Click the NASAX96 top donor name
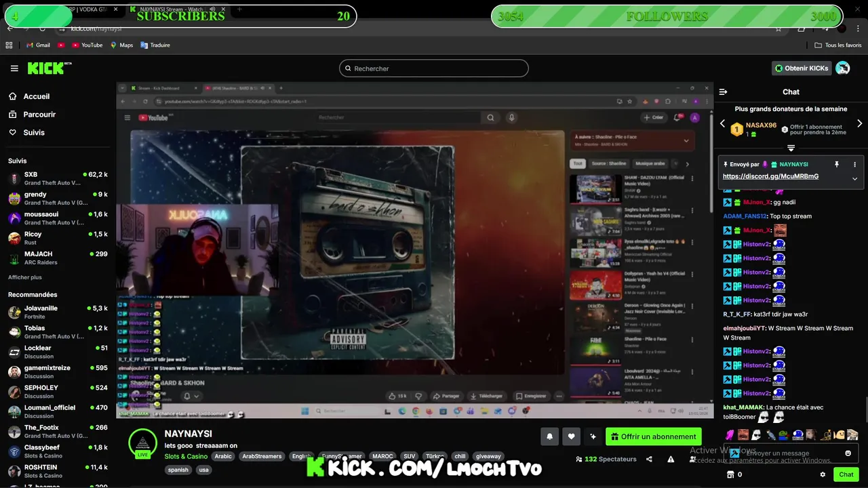The width and height of the screenshot is (868, 488). point(761,125)
